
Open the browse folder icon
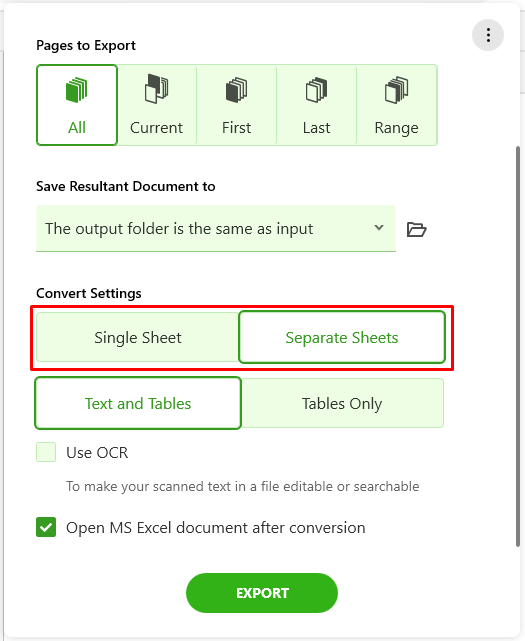tap(417, 229)
